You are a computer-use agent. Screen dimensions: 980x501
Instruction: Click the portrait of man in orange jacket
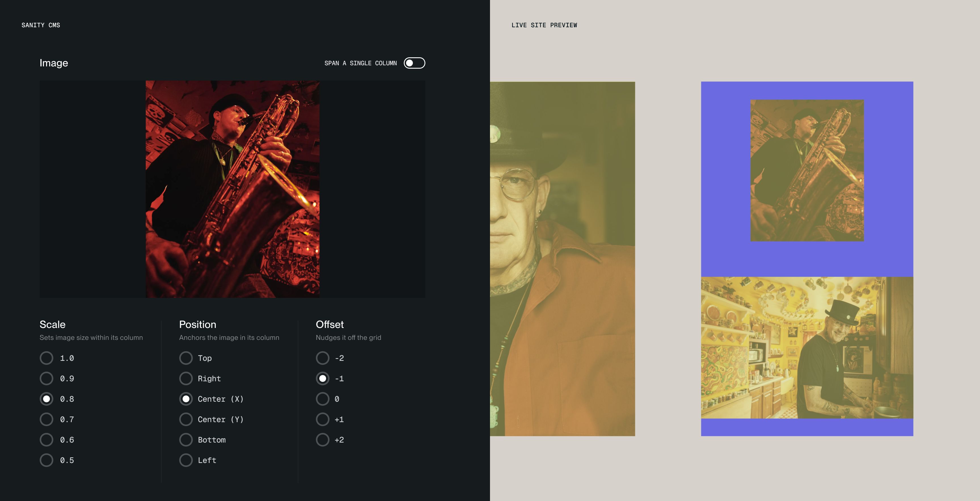coord(562,259)
